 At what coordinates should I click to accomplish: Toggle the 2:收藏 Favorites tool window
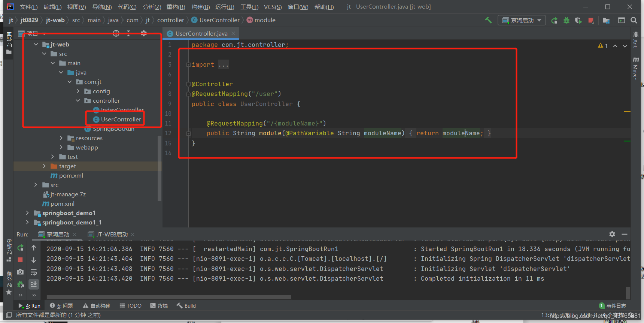[9, 283]
